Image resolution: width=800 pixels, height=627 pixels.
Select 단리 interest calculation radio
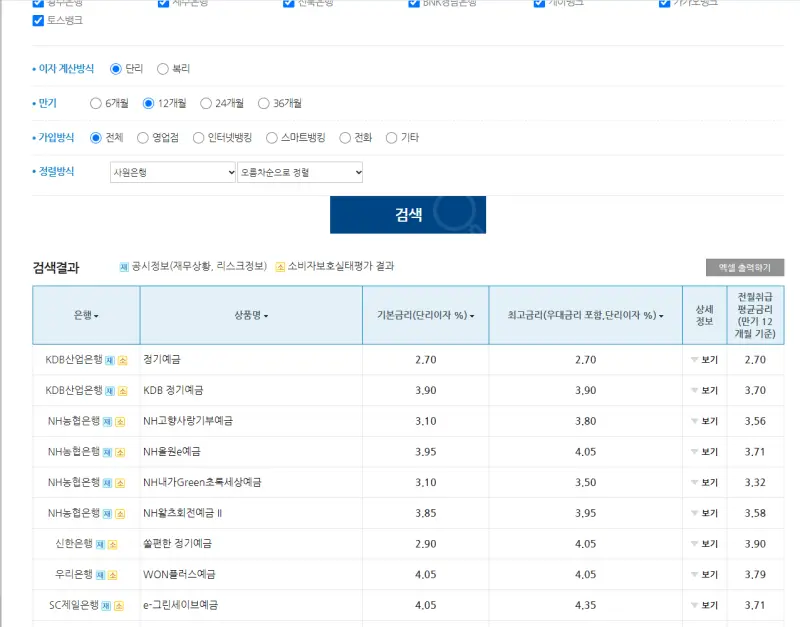116,69
